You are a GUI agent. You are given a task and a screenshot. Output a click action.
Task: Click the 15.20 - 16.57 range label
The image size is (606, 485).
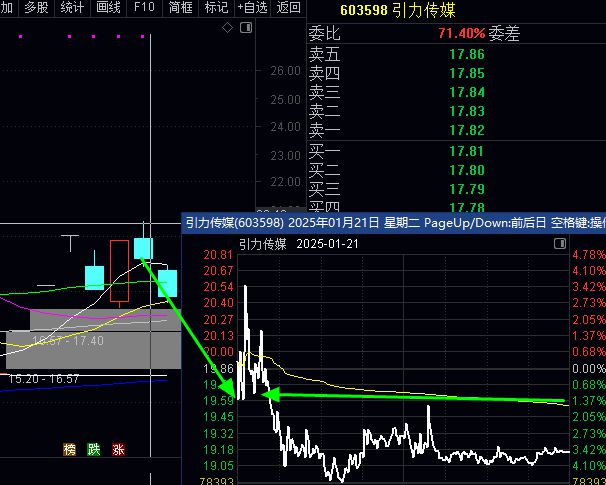tap(44, 379)
